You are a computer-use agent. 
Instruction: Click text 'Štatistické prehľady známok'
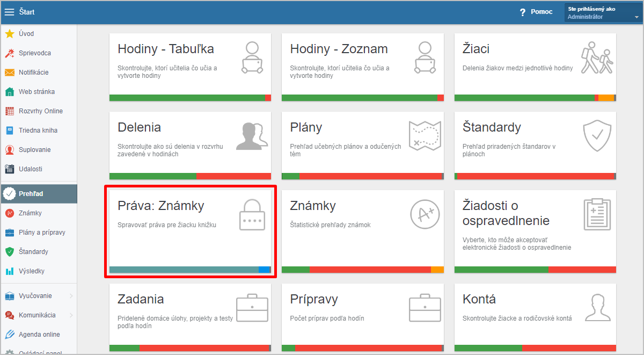[x=330, y=224]
